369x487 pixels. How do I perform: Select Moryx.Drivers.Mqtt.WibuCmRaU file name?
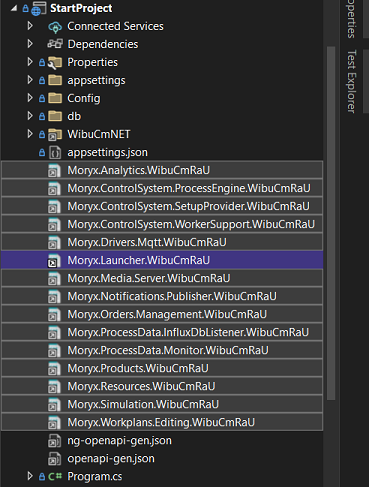coord(147,242)
